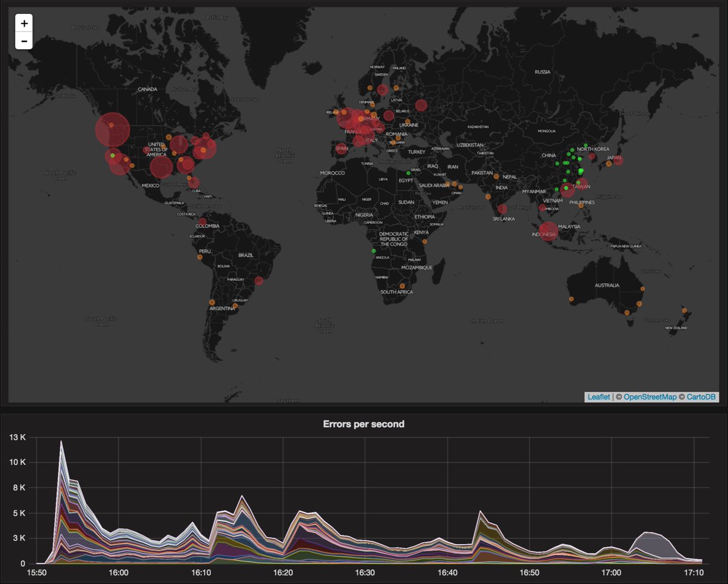
Task: Zoom in the map with plus button
Action: coord(24,24)
